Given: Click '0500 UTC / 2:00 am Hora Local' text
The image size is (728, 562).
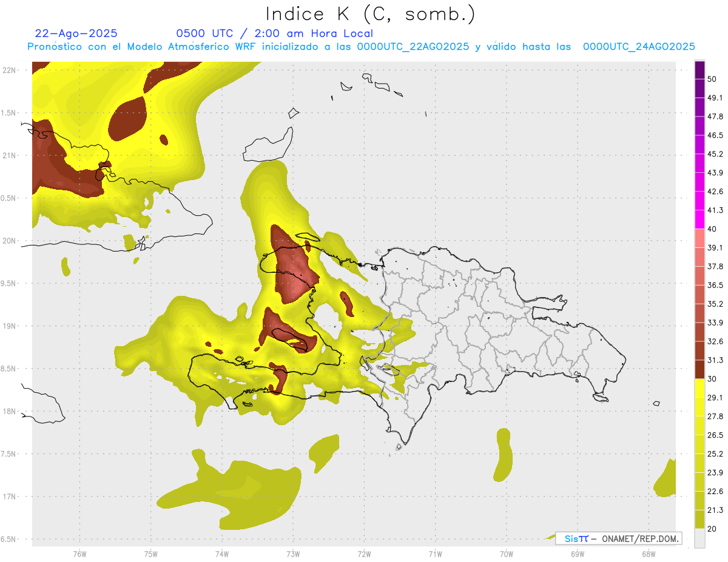Looking at the screenshot, I should 274,33.
